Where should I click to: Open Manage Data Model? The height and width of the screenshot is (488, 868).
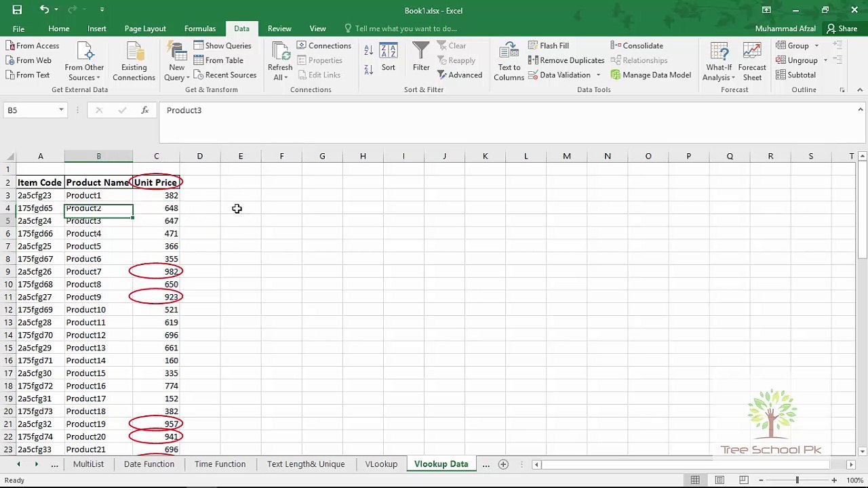pos(651,75)
